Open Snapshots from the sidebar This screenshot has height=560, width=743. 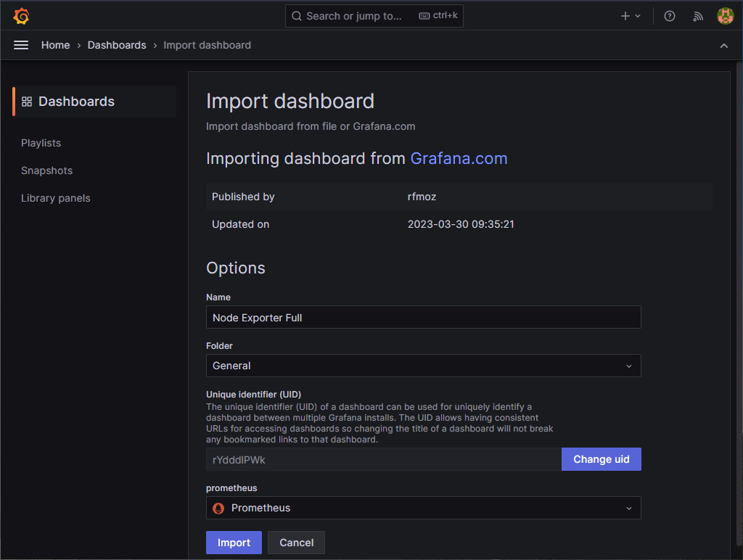click(x=46, y=170)
